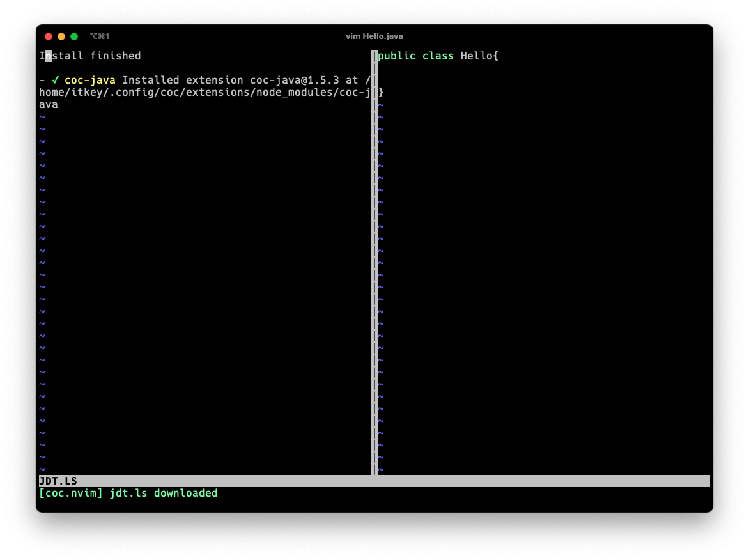
Task: Click the closing brace '}' in right pane
Action: tap(381, 92)
